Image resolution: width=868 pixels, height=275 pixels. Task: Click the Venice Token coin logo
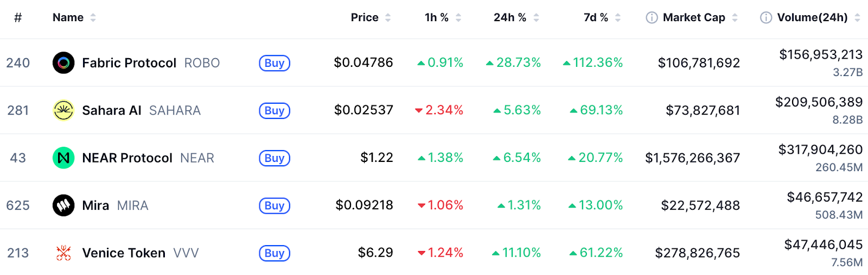[63, 253]
